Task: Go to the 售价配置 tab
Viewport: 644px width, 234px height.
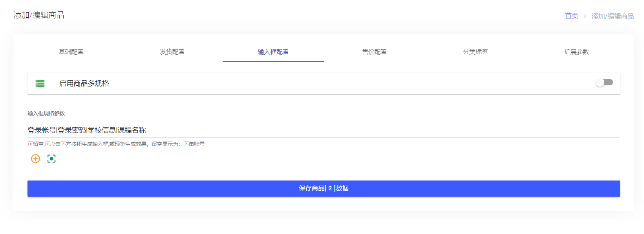Action: click(x=374, y=52)
